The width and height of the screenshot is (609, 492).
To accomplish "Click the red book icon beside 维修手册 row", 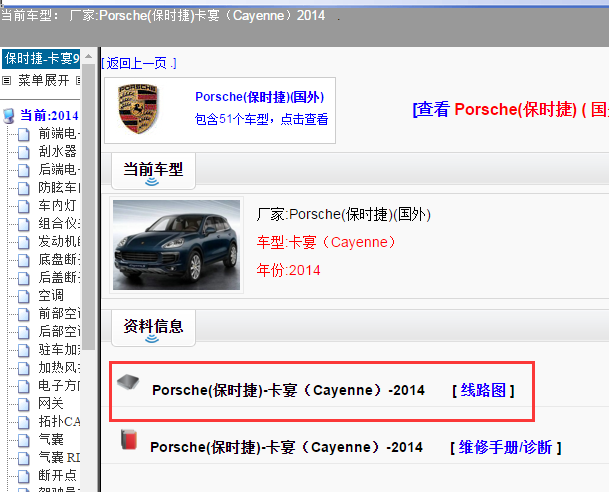I will [129, 440].
